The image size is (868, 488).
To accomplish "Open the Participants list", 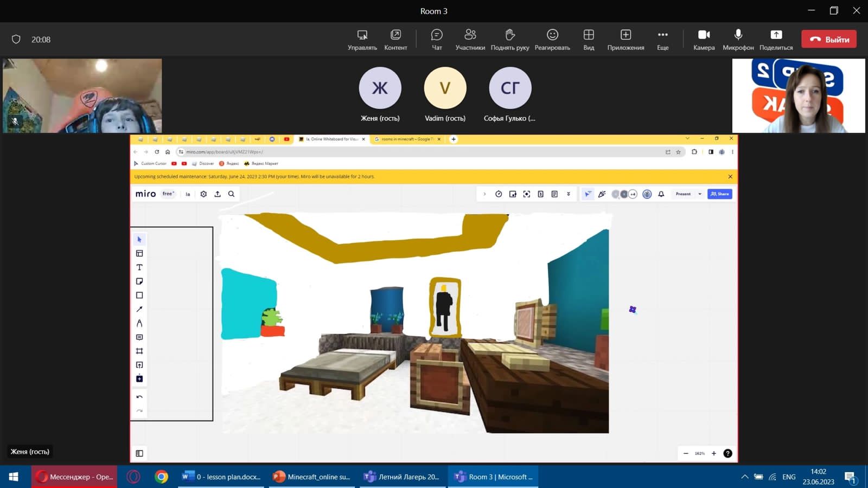I will click(x=470, y=40).
